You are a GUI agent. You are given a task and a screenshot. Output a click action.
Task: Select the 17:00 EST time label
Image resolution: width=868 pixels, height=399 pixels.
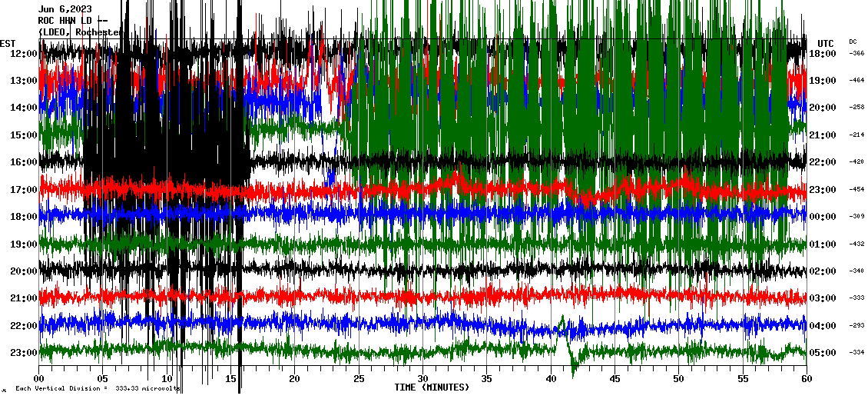pos(22,190)
